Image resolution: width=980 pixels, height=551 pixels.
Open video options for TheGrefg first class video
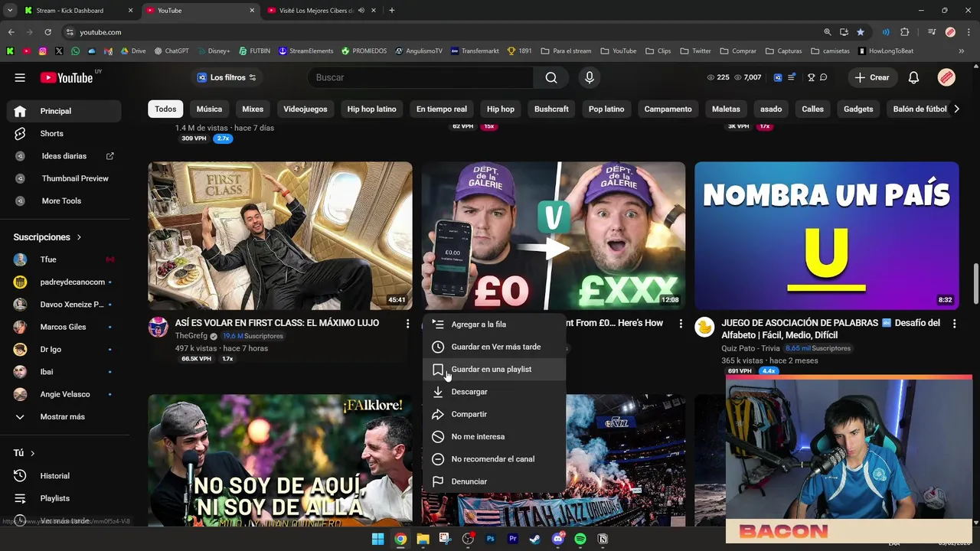coord(407,324)
